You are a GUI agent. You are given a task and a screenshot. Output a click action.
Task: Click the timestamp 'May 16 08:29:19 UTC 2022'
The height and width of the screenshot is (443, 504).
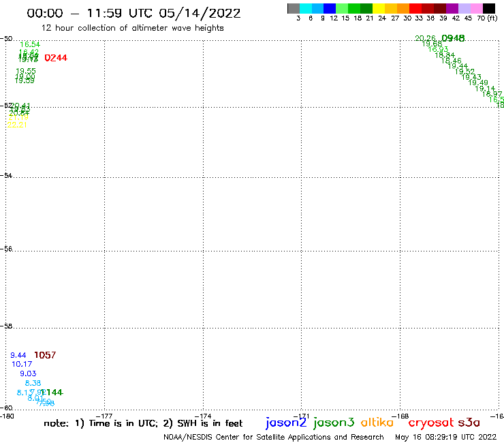pyautogui.click(x=446, y=438)
